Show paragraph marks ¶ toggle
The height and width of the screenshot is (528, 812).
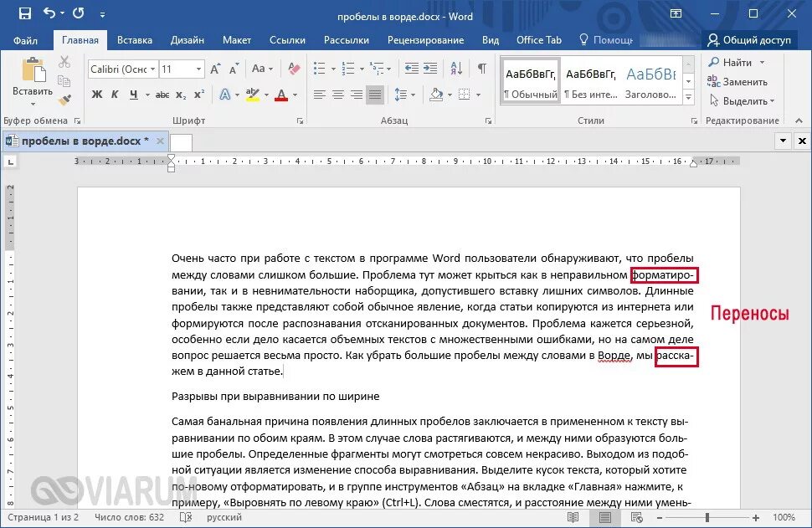coord(481,69)
